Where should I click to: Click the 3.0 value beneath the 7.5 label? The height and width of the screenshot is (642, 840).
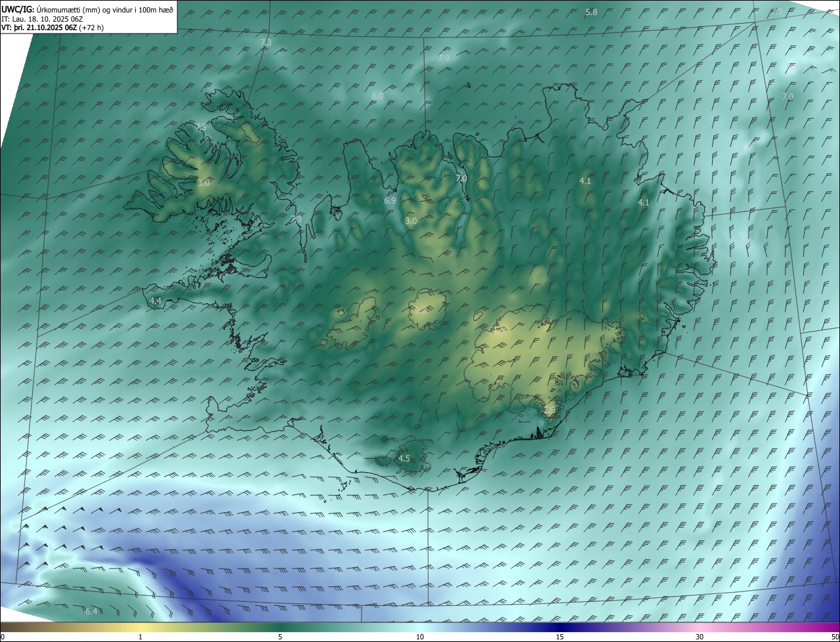pyautogui.click(x=203, y=182)
